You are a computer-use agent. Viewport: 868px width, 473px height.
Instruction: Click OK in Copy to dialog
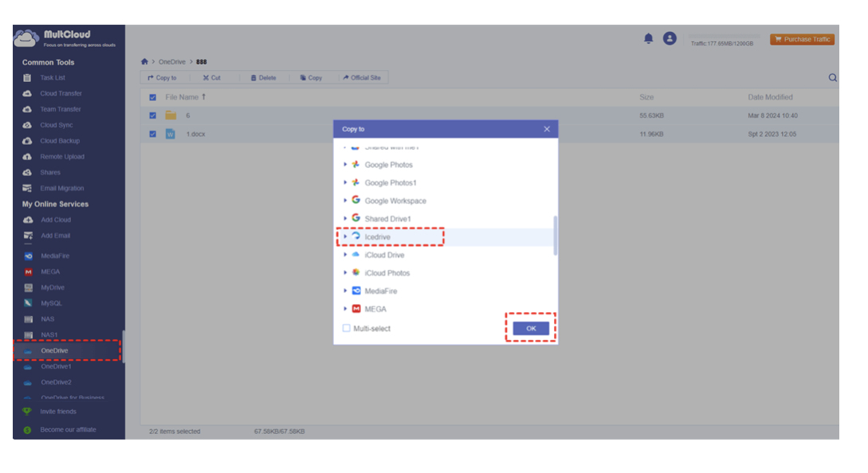pos(531,329)
